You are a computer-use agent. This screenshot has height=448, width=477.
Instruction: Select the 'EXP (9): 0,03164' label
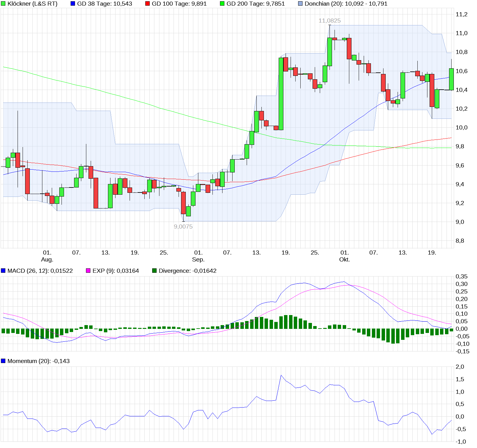[116, 271]
